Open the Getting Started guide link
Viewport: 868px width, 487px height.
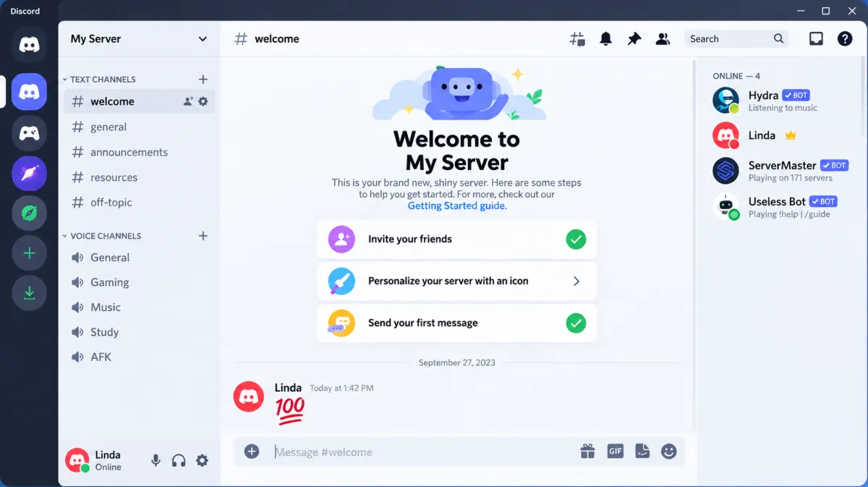(457, 206)
